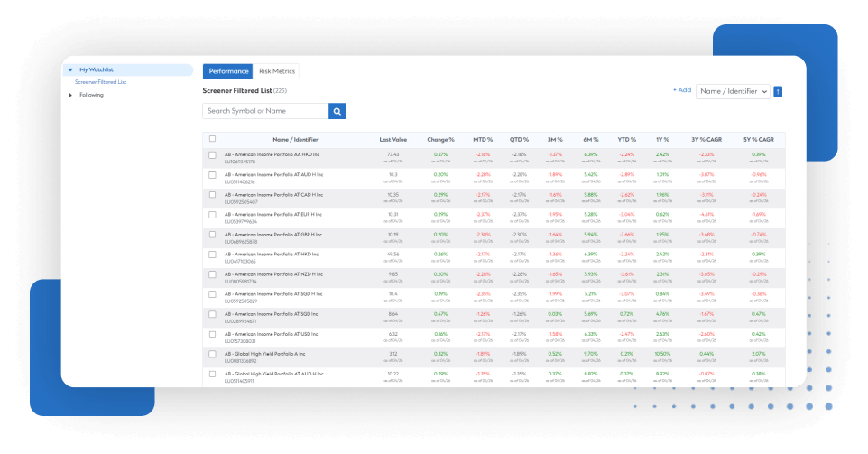Check the American Income Portfolio AT SGD H Inc row
This screenshot has height=454, width=868.
click(213, 295)
